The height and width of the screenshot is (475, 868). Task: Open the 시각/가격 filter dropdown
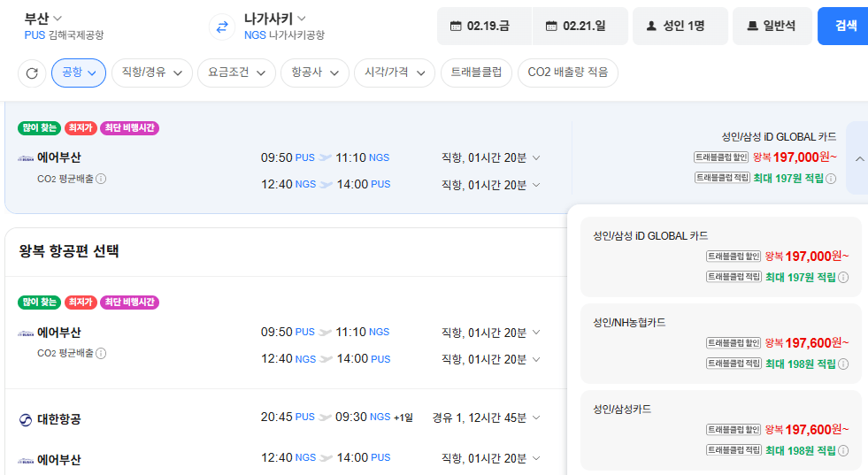pos(395,73)
